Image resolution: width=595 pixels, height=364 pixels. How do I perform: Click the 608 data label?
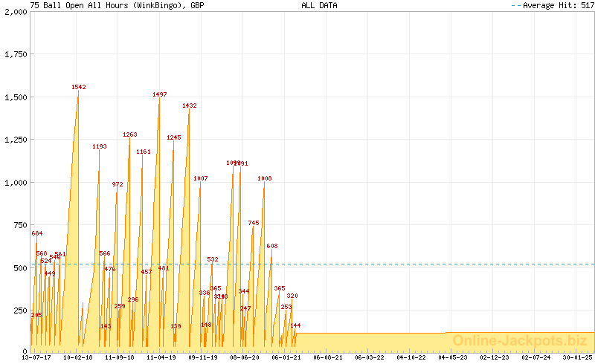pyautogui.click(x=272, y=246)
